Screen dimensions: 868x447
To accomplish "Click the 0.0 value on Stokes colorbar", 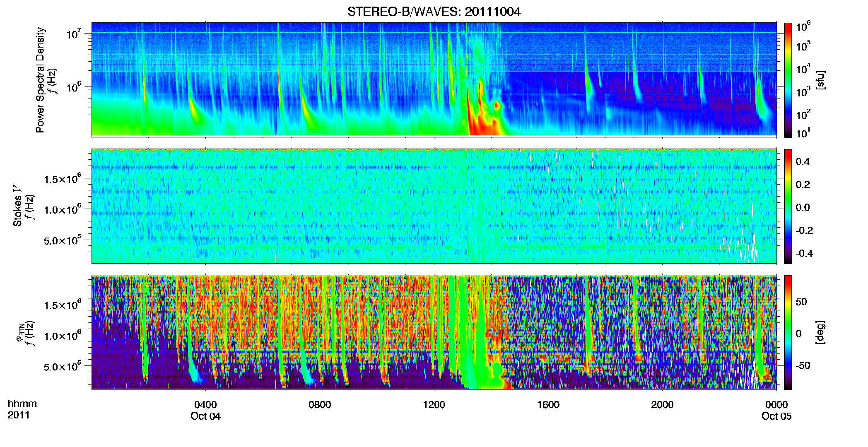I will point(803,208).
